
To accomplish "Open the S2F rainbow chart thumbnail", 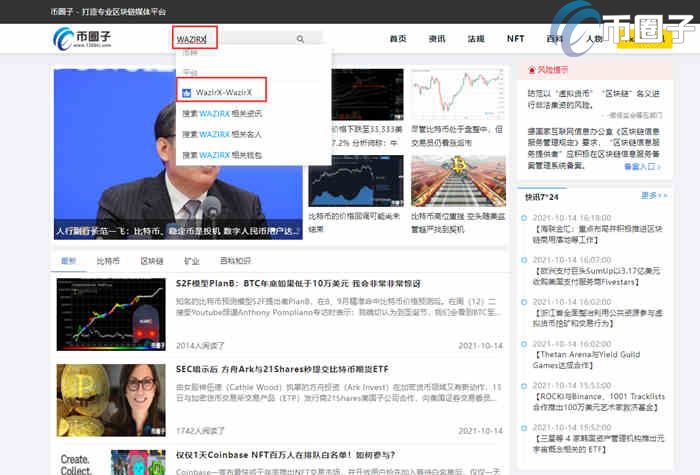I will point(111,314).
